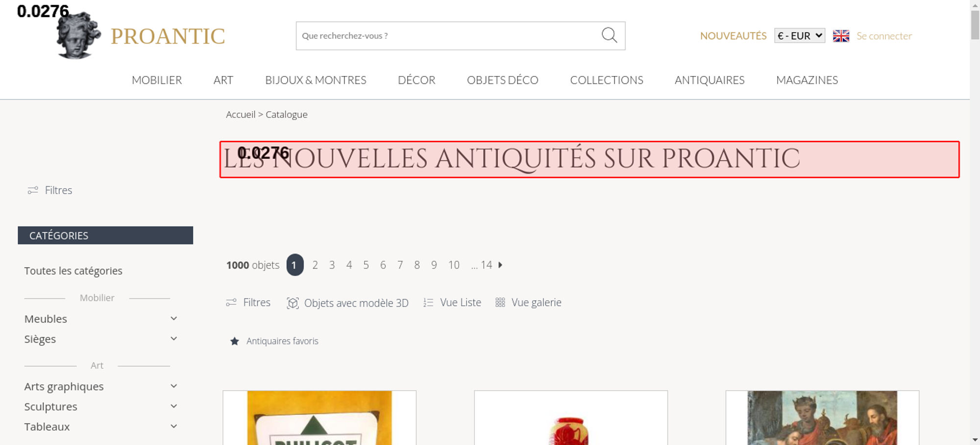
Task: Expand the Sièges category
Action: point(173,339)
